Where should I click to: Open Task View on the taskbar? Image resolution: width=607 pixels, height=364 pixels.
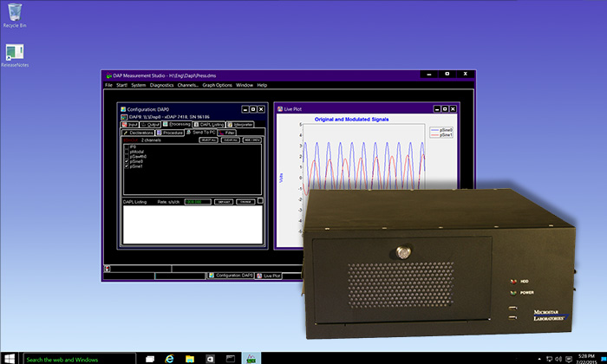151,358
